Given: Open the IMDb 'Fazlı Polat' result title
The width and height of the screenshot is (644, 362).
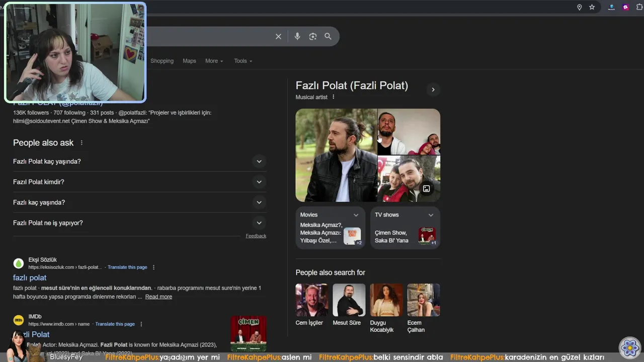Looking at the screenshot, I should [x=31, y=334].
